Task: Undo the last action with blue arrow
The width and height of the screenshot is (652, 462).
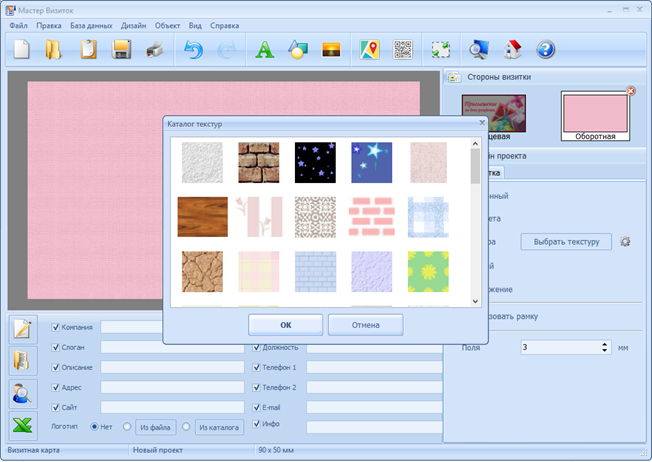Action: tap(193, 49)
